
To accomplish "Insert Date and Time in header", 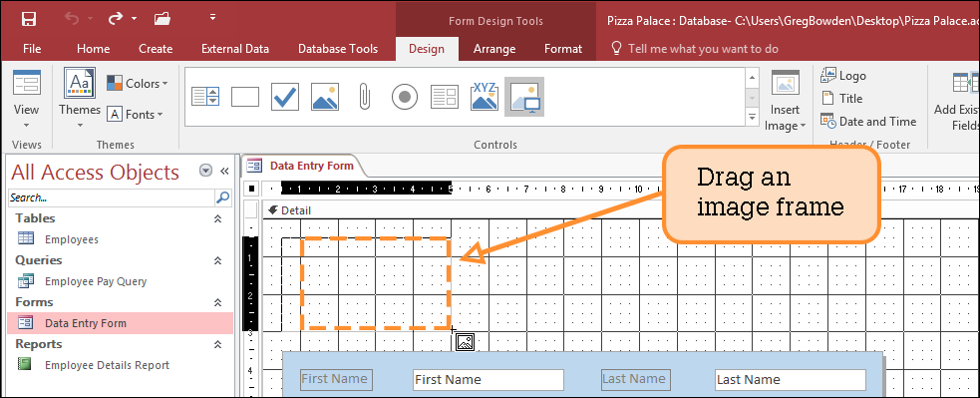I will 868,122.
